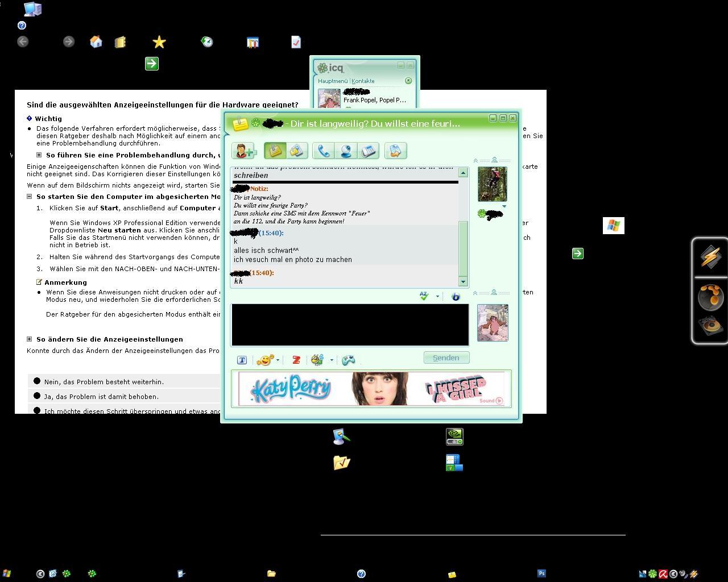Click the chat scrollbar thumb
The height and width of the screenshot is (582, 728).
[x=463, y=249]
